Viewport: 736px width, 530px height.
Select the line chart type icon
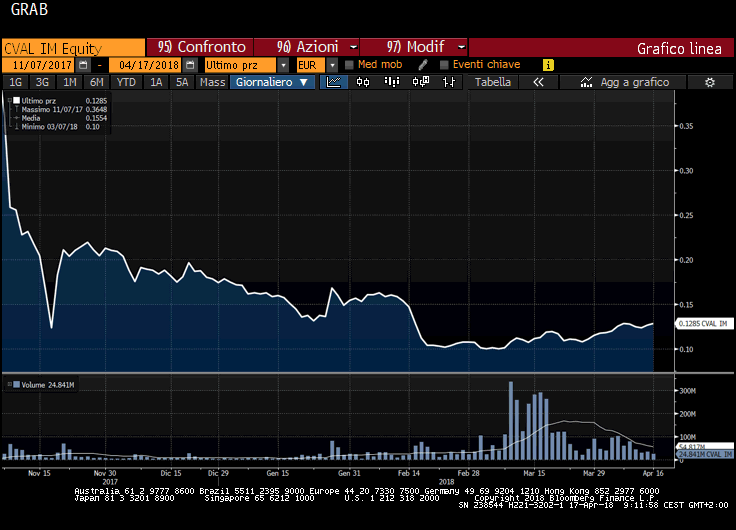(333, 82)
